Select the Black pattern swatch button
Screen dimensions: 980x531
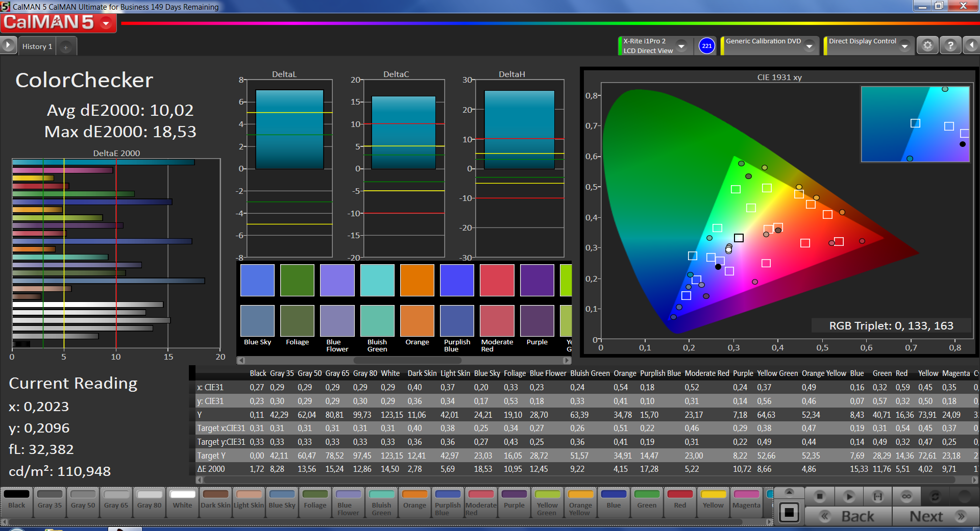tap(17, 502)
